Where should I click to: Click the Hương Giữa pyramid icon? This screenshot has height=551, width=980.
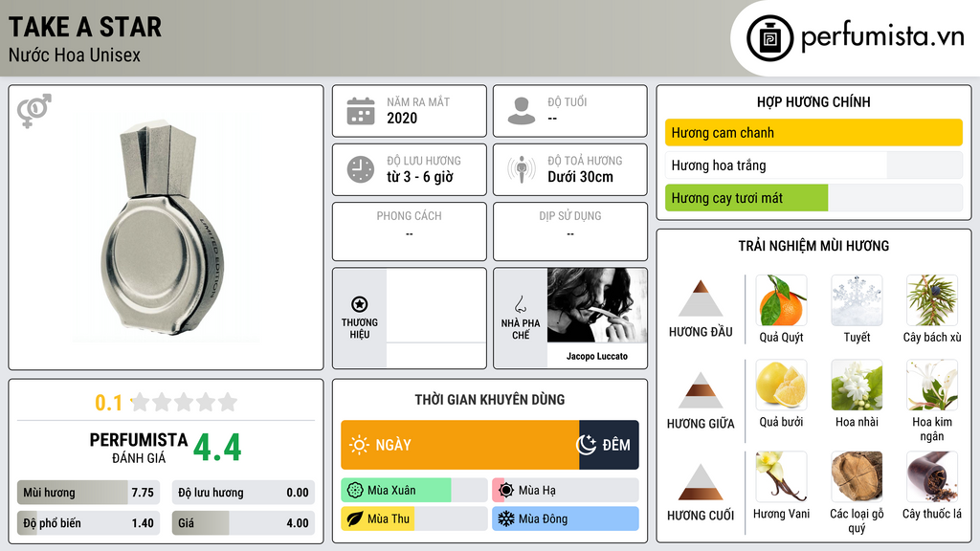pos(701,390)
